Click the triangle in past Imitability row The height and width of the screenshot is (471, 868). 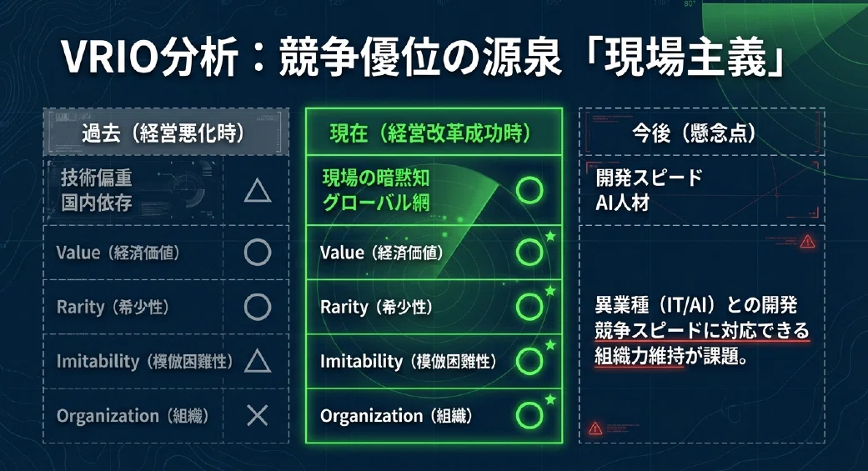pos(258,361)
